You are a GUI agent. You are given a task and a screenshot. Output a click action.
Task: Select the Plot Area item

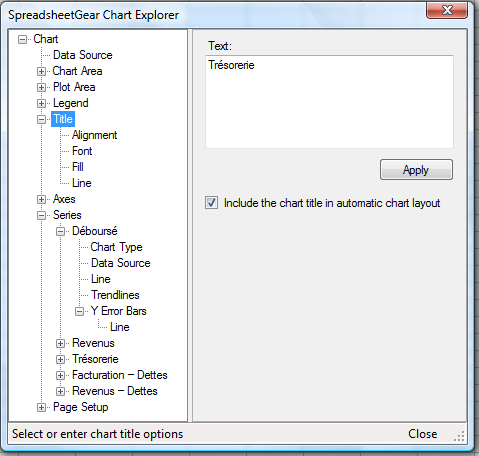click(74, 87)
